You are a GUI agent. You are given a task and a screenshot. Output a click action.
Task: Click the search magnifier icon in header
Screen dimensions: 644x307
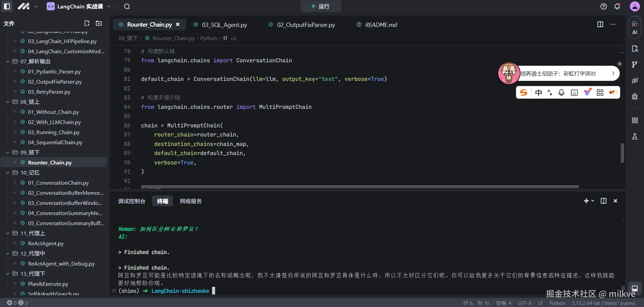(127, 6)
